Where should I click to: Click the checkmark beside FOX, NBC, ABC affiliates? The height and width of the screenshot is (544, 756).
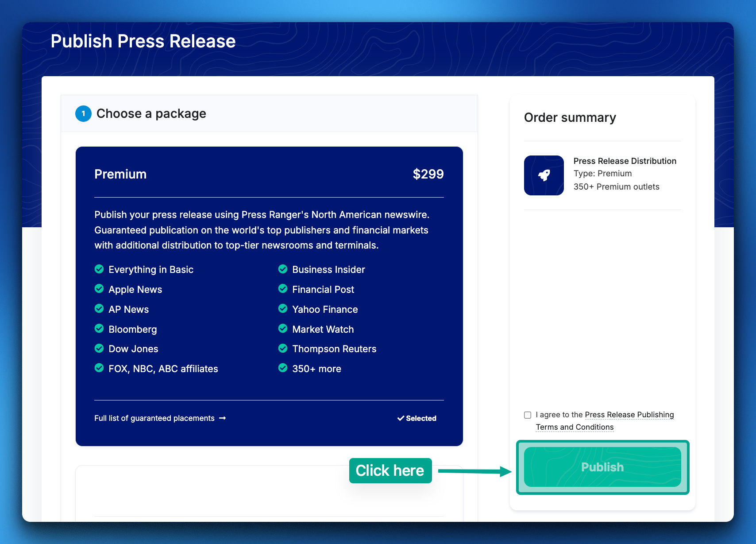99,368
